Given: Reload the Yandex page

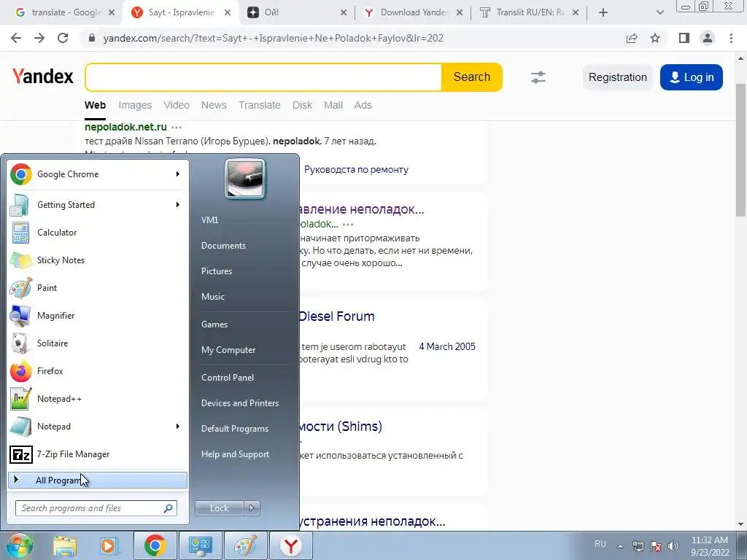Looking at the screenshot, I should 63,38.
